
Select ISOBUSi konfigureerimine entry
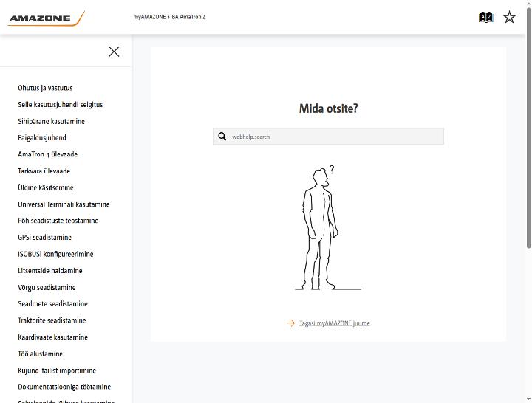pos(55,254)
